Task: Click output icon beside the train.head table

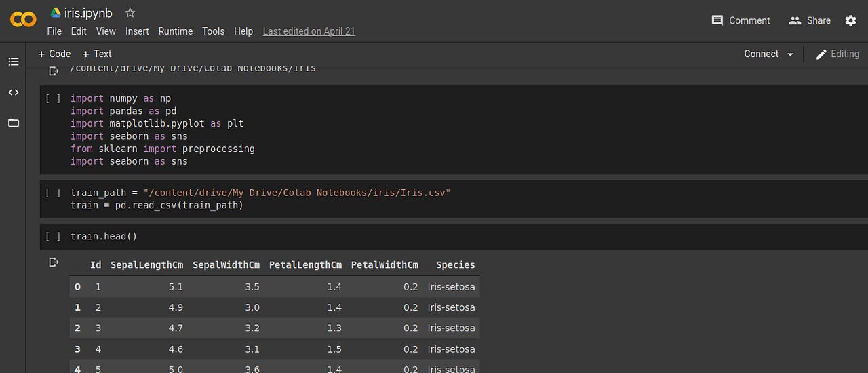Action: tap(54, 262)
